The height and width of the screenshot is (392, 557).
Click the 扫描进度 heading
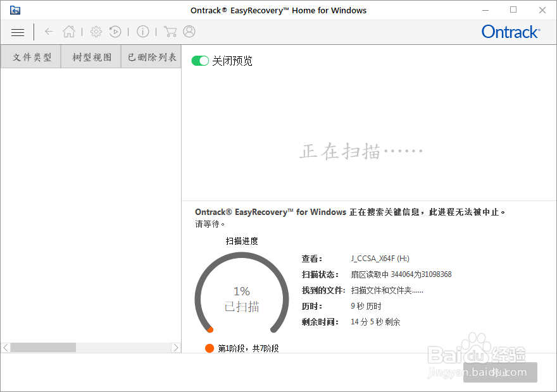click(x=242, y=242)
